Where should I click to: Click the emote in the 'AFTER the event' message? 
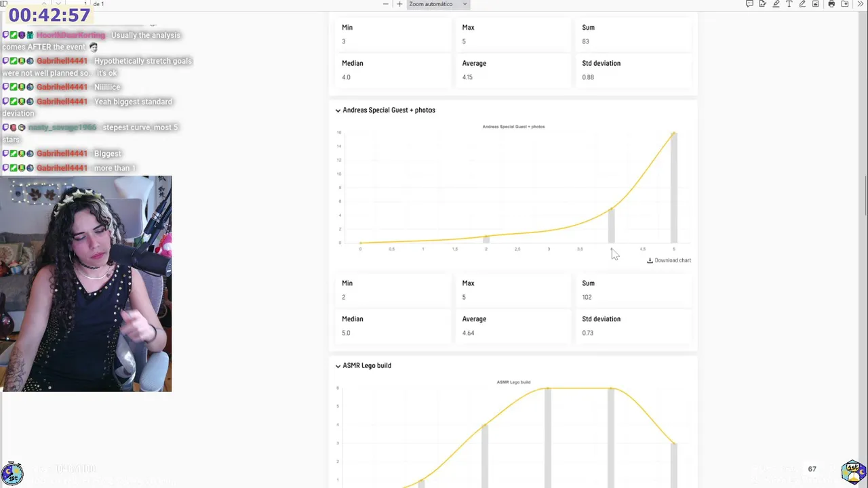tap(94, 47)
